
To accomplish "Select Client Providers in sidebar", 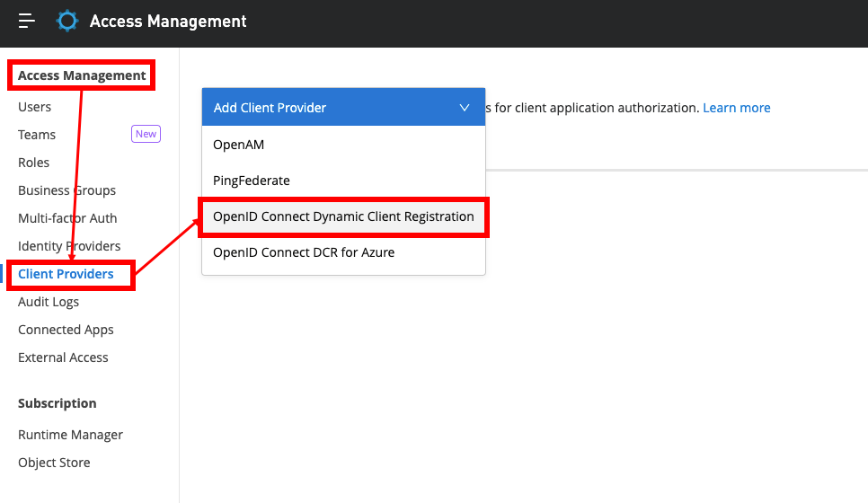I will pos(66,274).
